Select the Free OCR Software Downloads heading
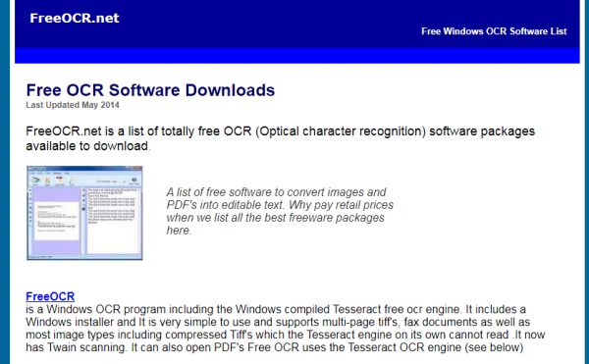The image size is (589, 364). point(150,90)
